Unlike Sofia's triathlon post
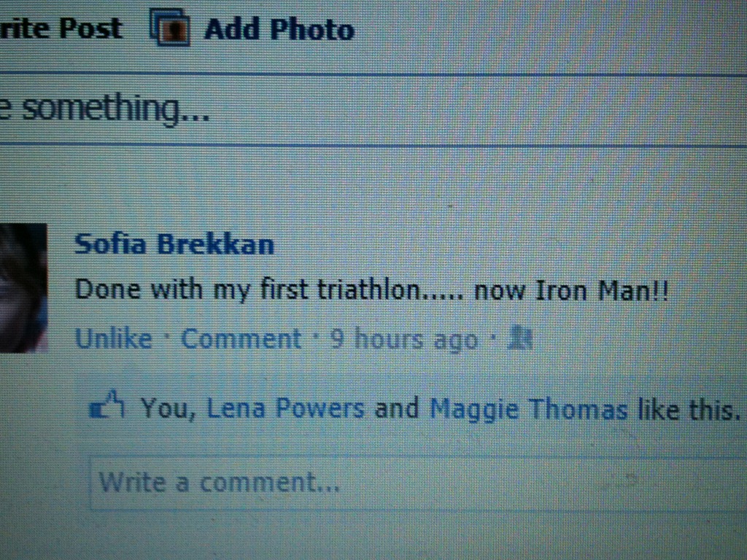The height and width of the screenshot is (560, 747). click(x=114, y=339)
